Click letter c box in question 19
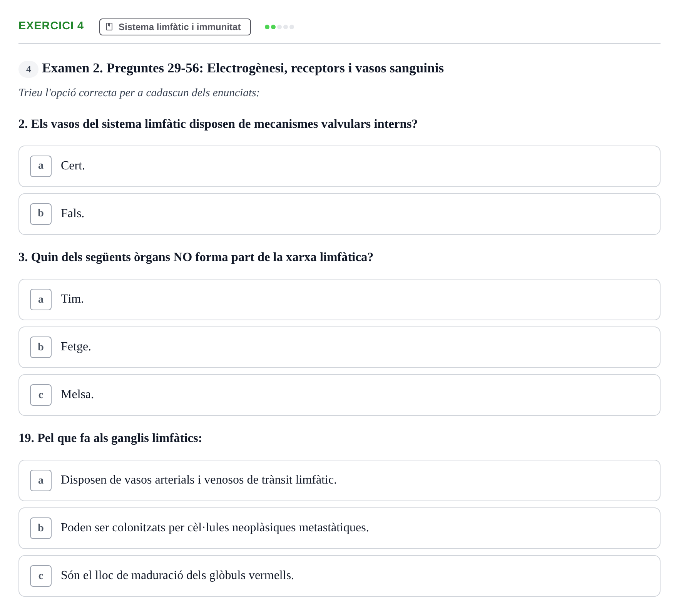Viewport: 679px width, 616px height. pos(41,576)
